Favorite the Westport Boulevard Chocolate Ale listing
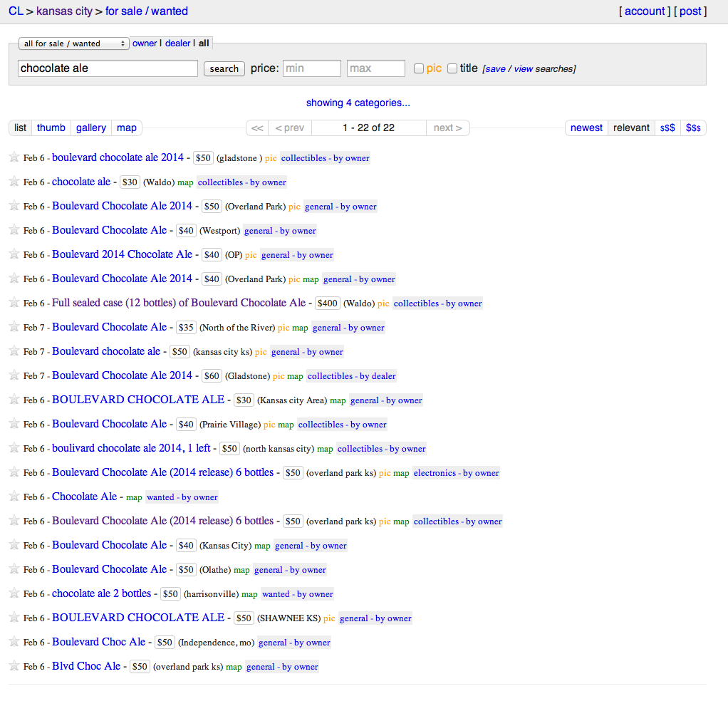The height and width of the screenshot is (706, 728). tap(14, 230)
